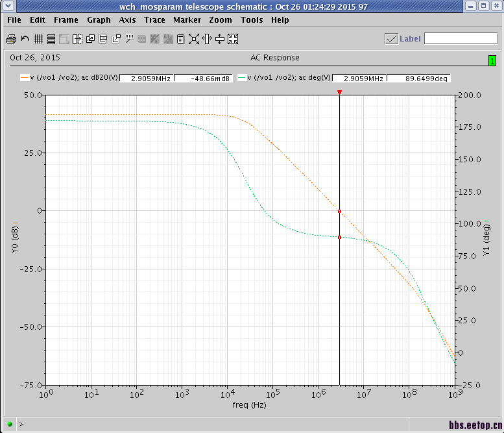Click the table pointer icon
The width and height of the screenshot is (504, 433).
click(x=129, y=39)
